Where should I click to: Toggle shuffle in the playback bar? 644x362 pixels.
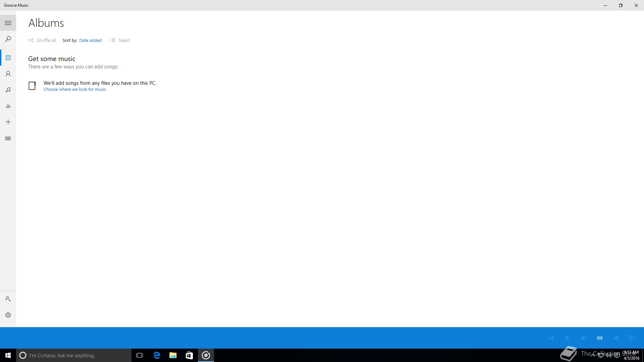tap(616, 338)
